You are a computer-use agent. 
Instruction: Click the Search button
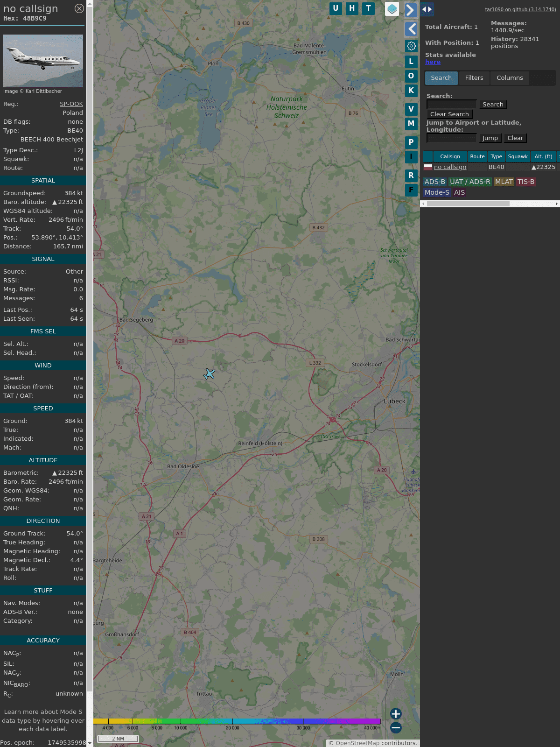493,105
